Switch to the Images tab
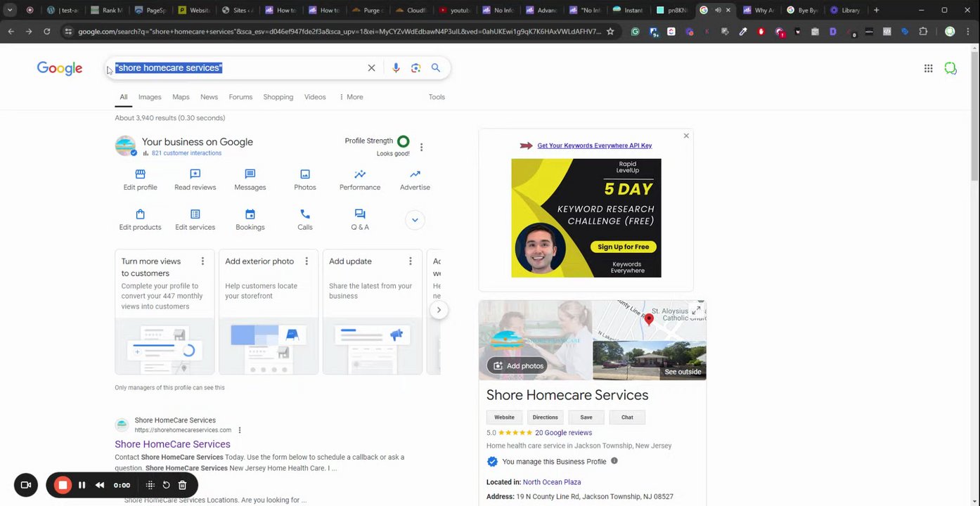The width and height of the screenshot is (980, 506). click(150, 97)
